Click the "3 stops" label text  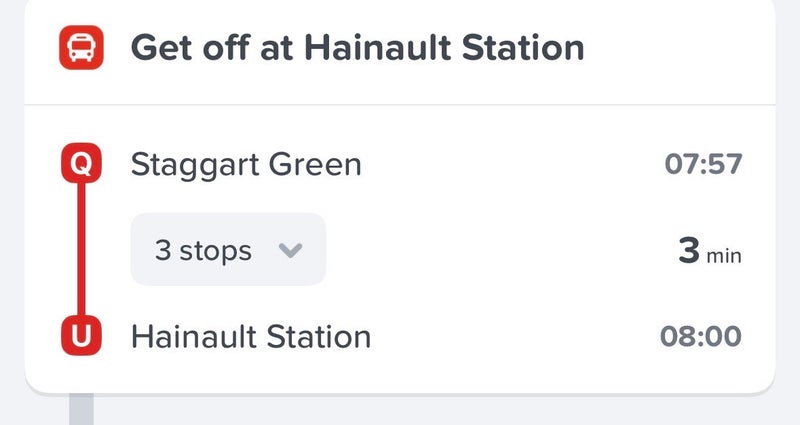(203, 250)
